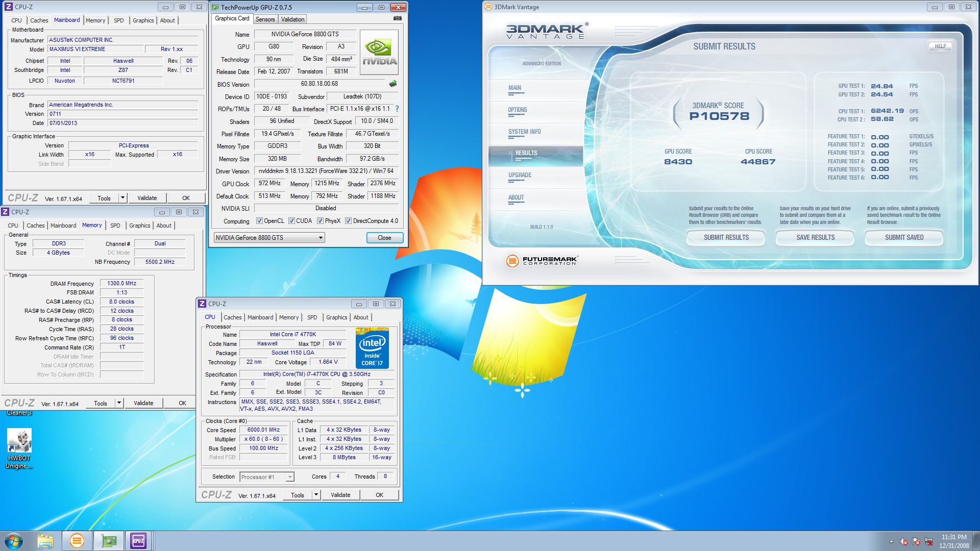Open the HWBOT Unigine desktop shortcut
Screen dimensions: 980x551
click(x=19, y=449)
